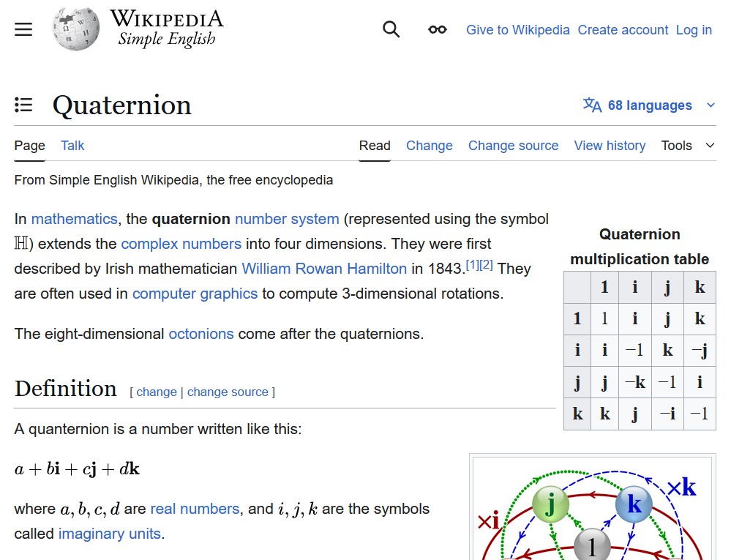Click the Wikipedia globe logo
Screen dimensions: 731x560
point(76,29)
